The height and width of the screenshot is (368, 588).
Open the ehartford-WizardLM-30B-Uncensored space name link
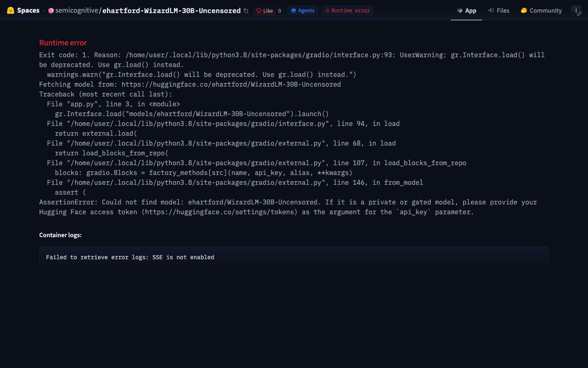171,11
